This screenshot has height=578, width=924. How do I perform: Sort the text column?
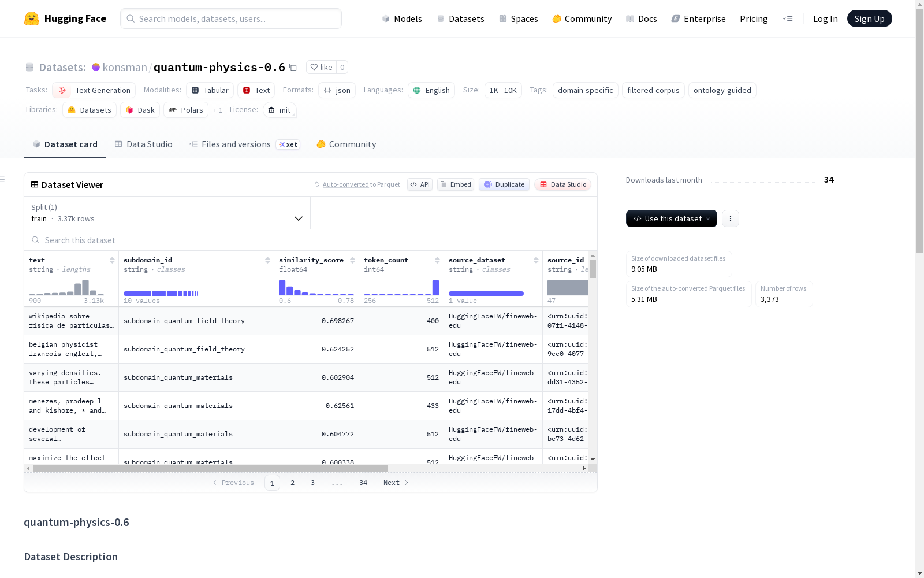tap(112, 260)
